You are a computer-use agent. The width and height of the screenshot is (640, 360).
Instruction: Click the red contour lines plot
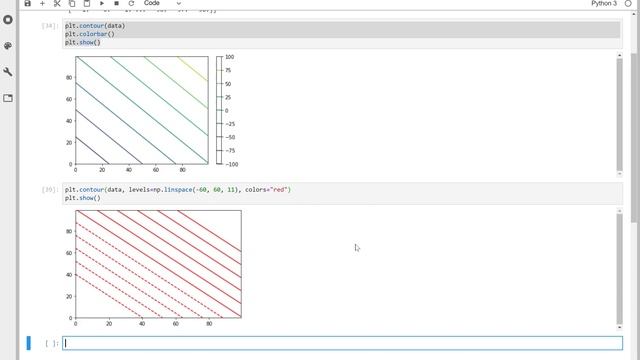tap(154, 267)
